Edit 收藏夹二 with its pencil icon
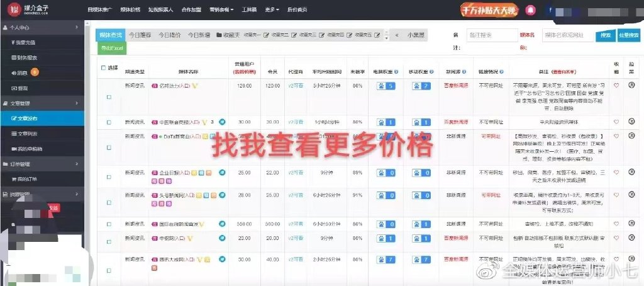Screen dimensions: 644x286 pyautogui.click(x=294, y=35)
